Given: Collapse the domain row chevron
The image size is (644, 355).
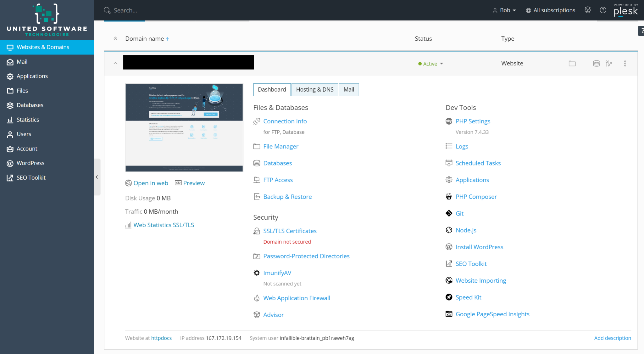Looking at the screenshot, I should click(115, 63).
